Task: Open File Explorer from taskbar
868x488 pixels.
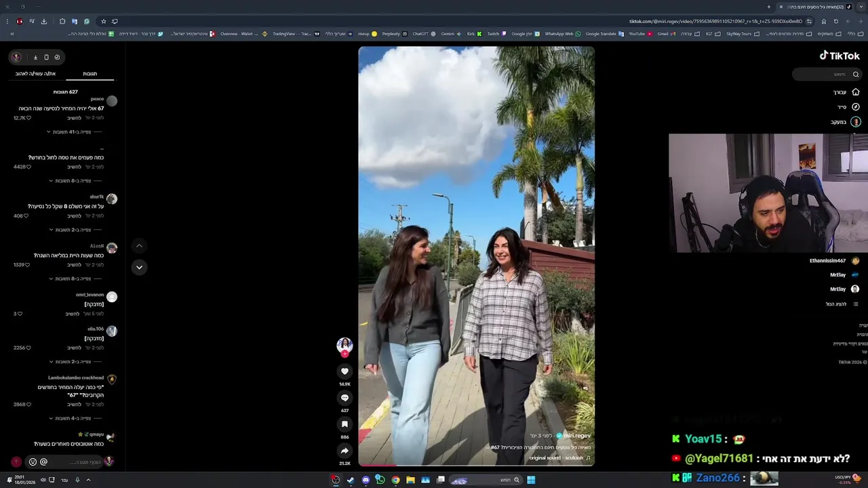Action: (410, 480)
